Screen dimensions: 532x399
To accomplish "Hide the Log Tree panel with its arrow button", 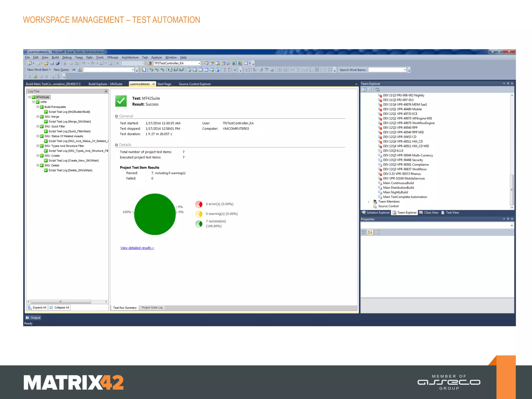I will point(106,91).
